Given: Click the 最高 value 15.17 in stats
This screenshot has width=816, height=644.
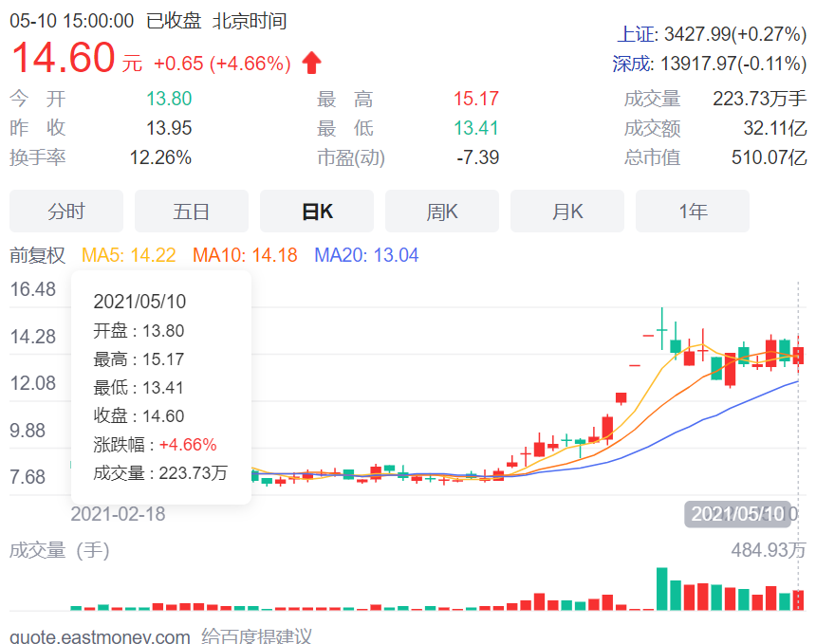Looking at the screenshot, I should (476, 99).
